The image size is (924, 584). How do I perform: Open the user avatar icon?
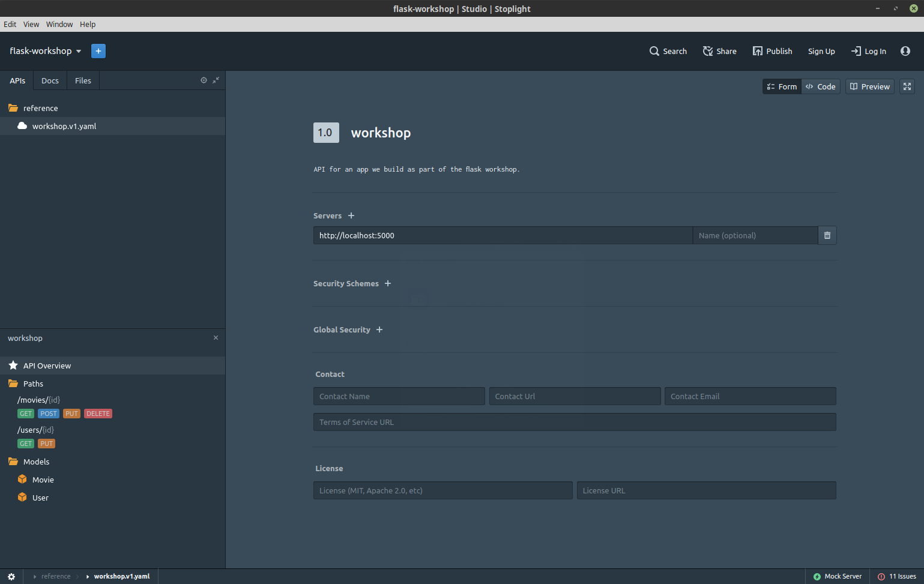[905, 51]
